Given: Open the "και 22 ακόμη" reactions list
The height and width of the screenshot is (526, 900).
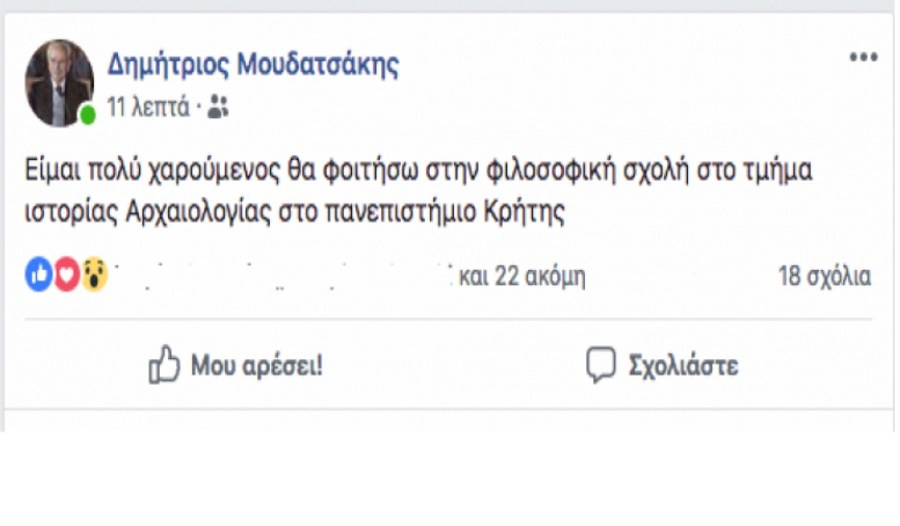Looking at the screenshot, I should click(x=521, y=277).
